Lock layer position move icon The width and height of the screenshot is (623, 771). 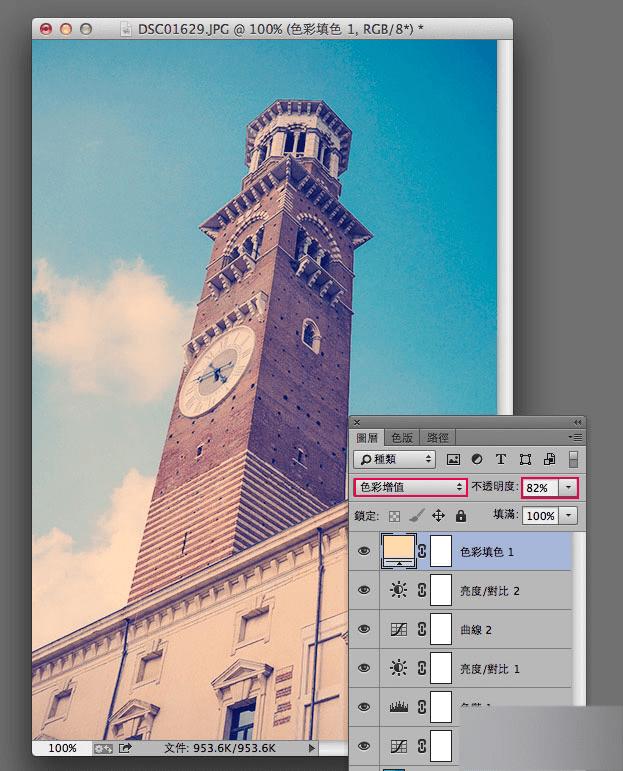[x=438, y=516]
